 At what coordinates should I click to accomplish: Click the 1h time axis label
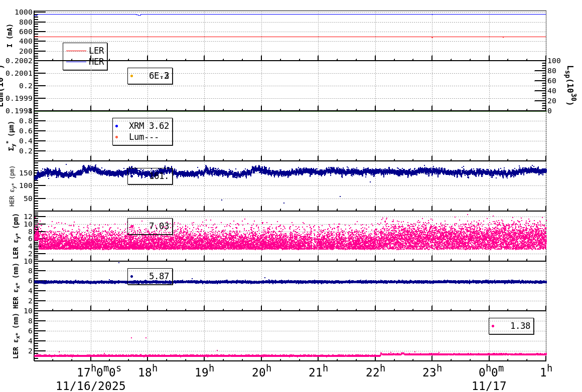[546, 371]
